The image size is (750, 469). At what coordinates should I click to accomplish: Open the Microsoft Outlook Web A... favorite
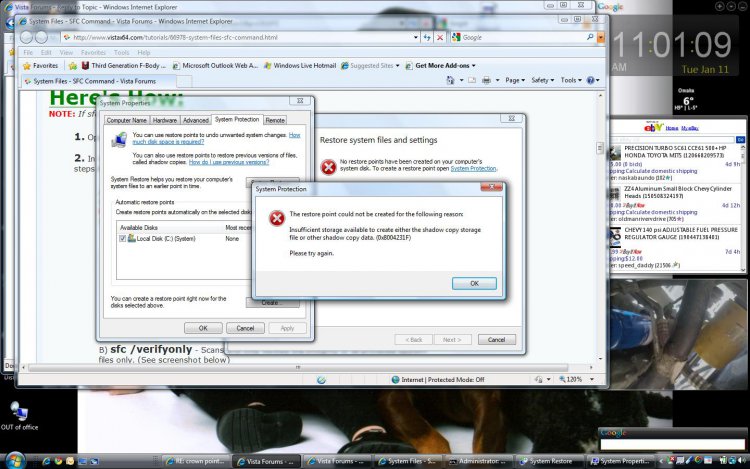tap(215, 65)
